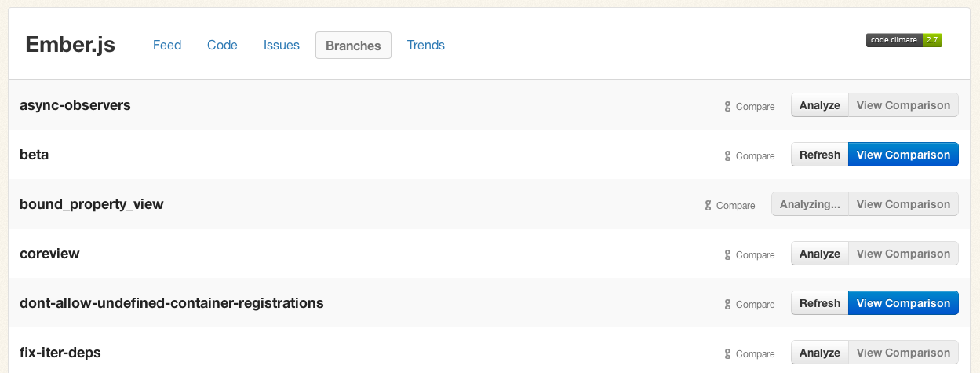
Task: Open the Trends tab
Action: point(426,46)
